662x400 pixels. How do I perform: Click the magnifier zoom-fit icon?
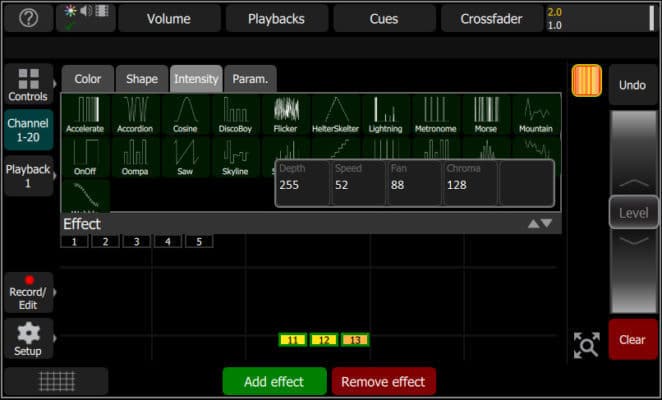pyautogui.click(x=586, y=345)
